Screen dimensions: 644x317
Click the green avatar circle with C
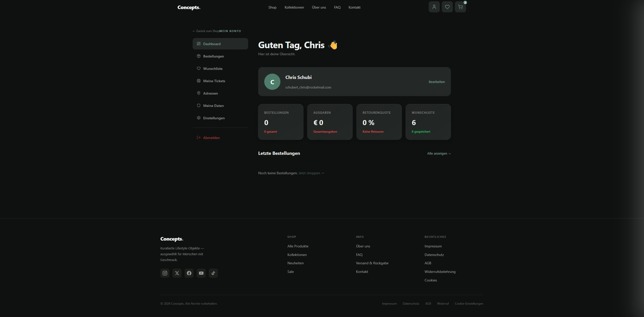(272, 82)
